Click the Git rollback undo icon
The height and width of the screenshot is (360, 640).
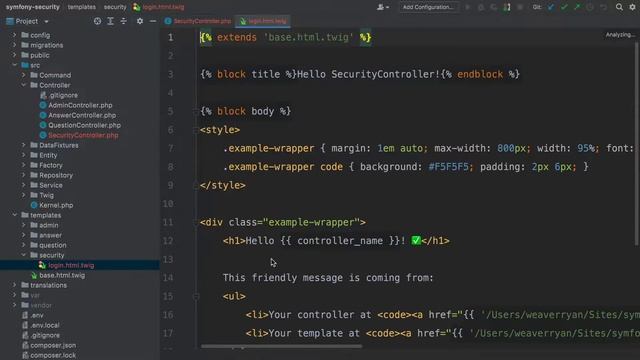(603, 7)
